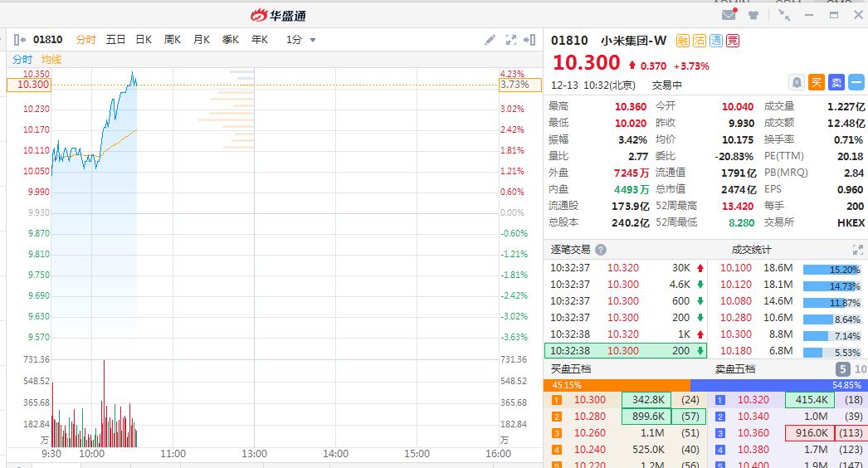The image size is (868, 468).
Task: Click the 10.120 price in 成交统计
Action: pyautogui.click(x=736, y=285)
